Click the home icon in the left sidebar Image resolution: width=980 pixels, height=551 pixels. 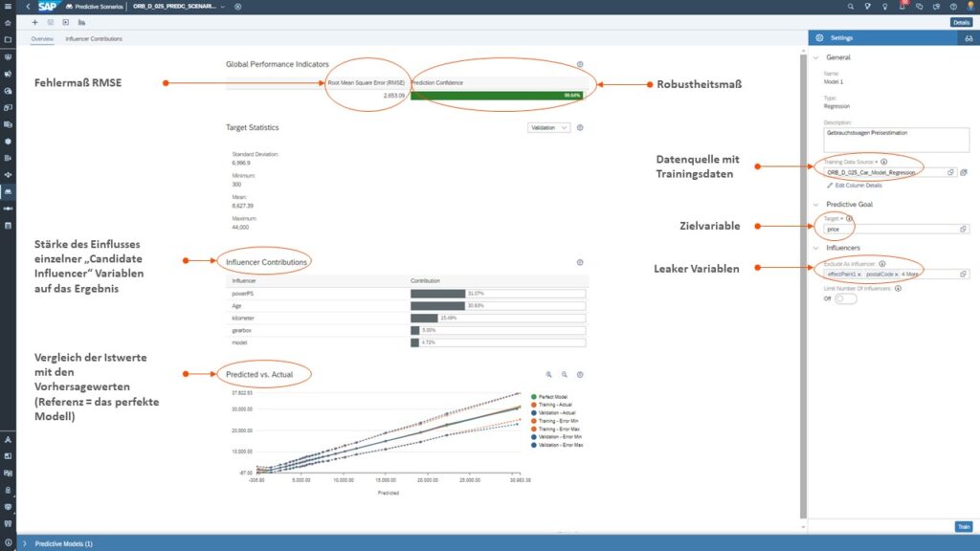pos(8,21)
